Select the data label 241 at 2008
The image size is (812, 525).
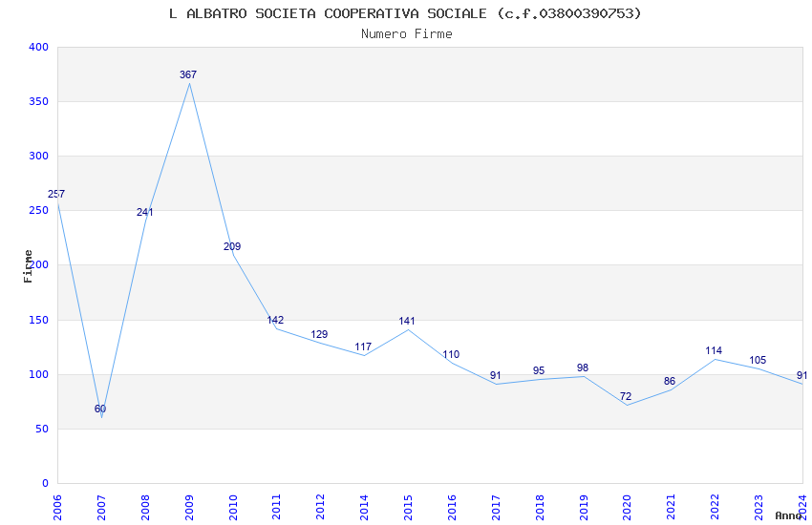[144, 212]
